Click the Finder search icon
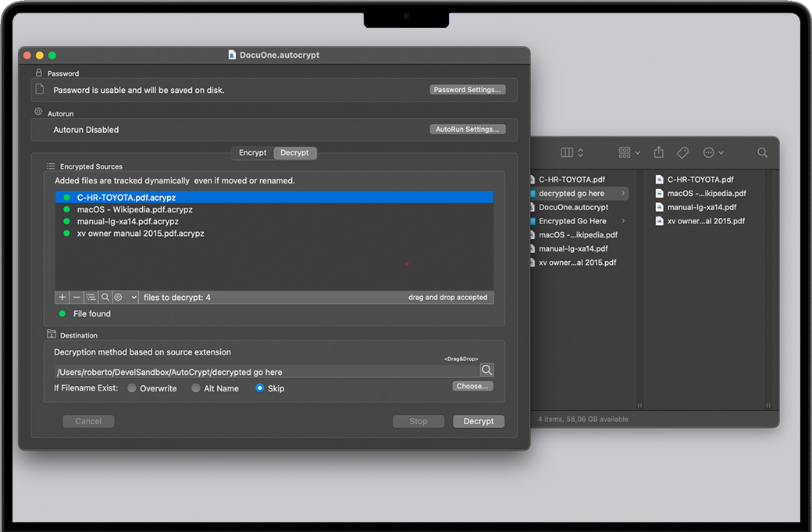812x532 pixels. (762, 152)
